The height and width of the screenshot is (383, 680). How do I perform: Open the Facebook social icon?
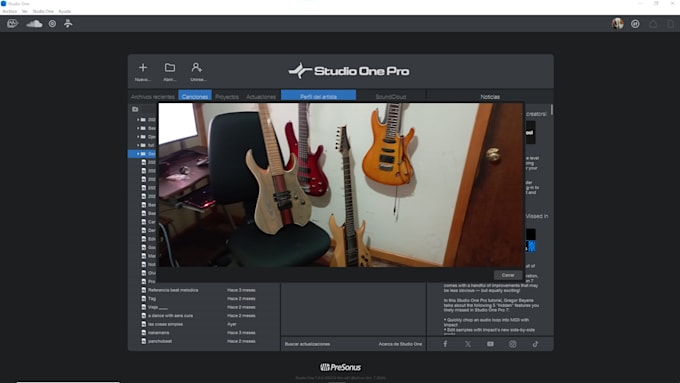point(445,344)
